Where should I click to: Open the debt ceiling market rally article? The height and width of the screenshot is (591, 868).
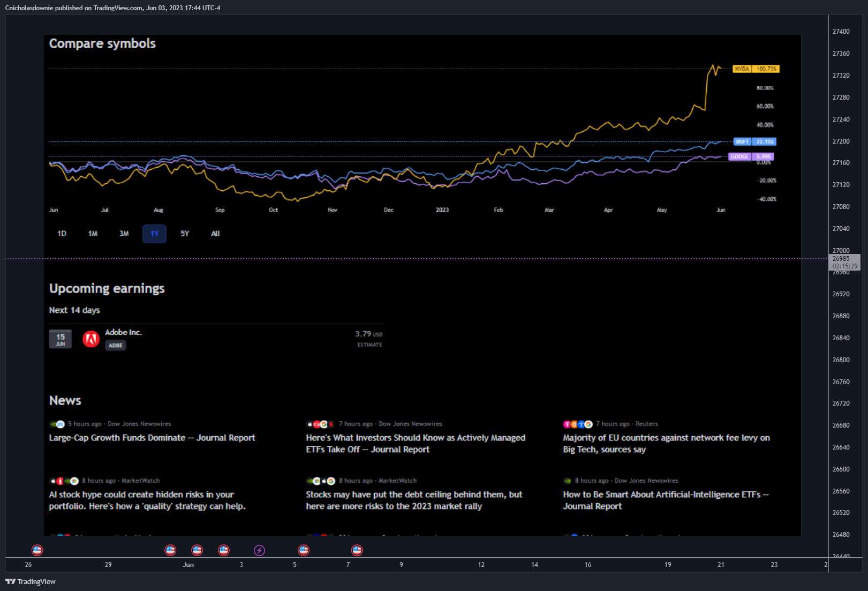414,500
